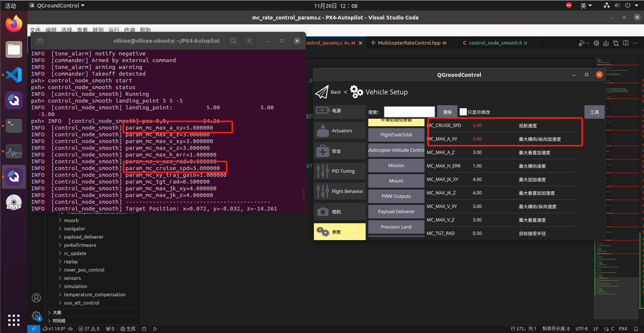This screenshot has height=333, width=644.
Task: Open the System Monitor dock icon
Action: coord(14,151)
